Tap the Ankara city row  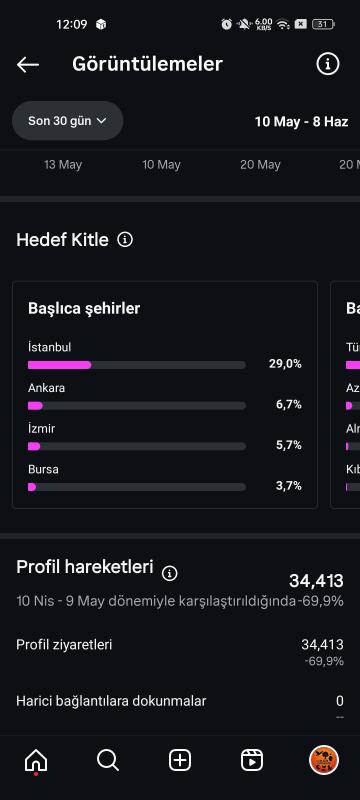pyautogui.click(x=165, y=397)
